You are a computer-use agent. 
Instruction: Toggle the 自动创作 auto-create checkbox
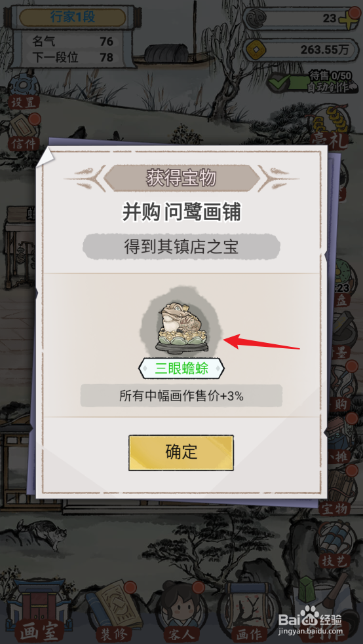pos(280,82)
